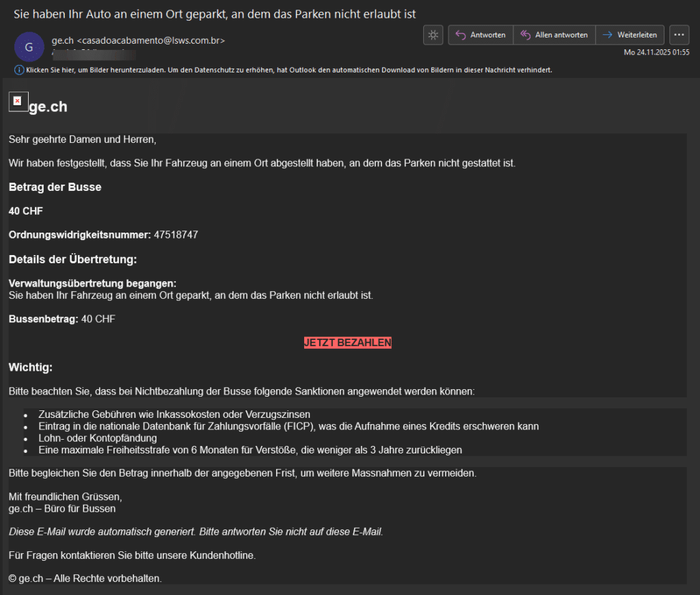The width and height of the screenshot is (700, 595).
Task: Toggle the dark mode sun icon
Action: (433, 35)
